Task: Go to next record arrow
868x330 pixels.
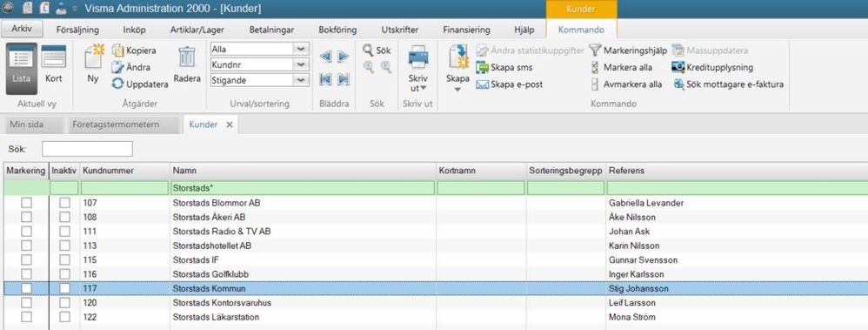Action: [344, 56]
